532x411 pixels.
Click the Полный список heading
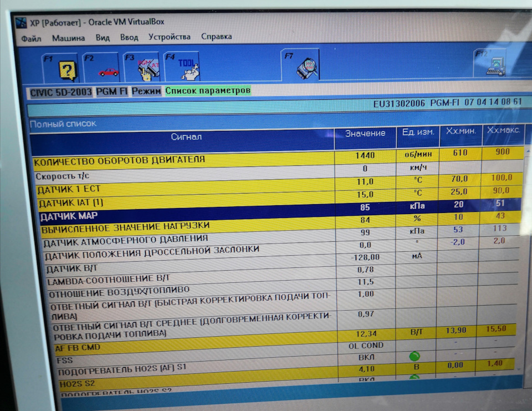(63, 124)
